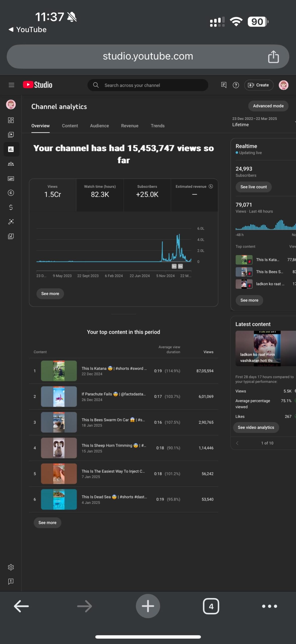Click the Advanced mode button
The image size is (296, 644).
pos(268,106)
